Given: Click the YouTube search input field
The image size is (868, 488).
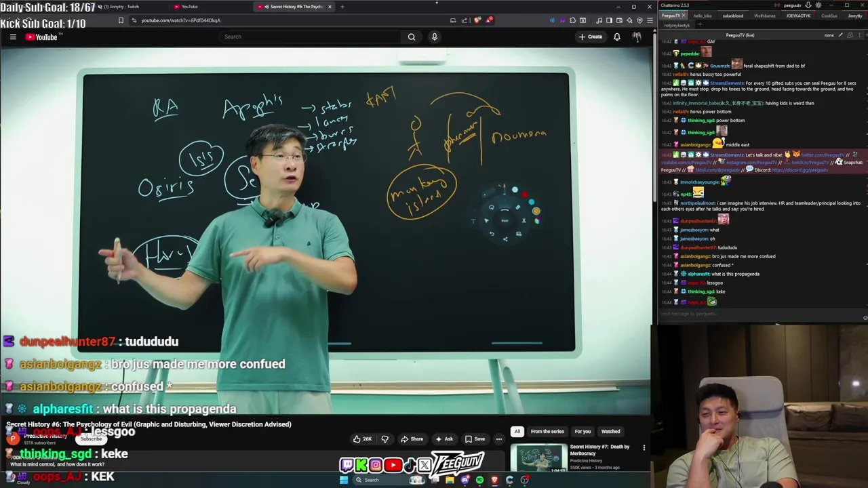Looking at the screenshot, I should 310,37.
